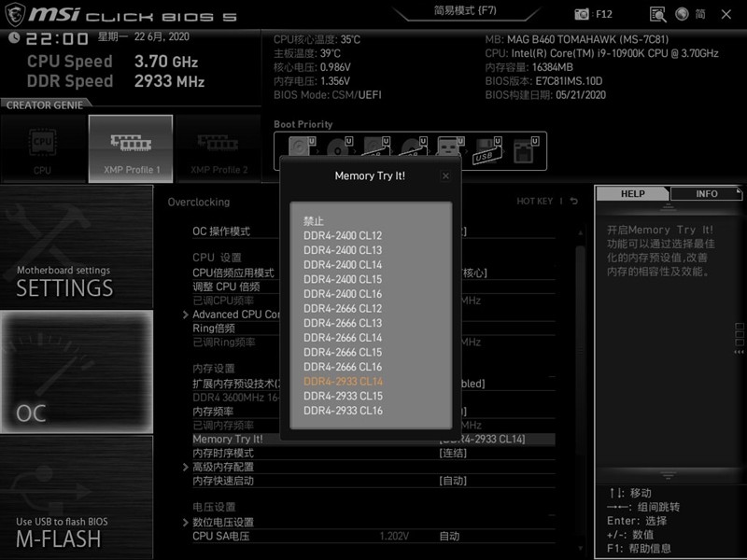The width and height of the screenshot is (747, 560).
Task: Open the OC overclocking section
Action: [x=77, y=371]
